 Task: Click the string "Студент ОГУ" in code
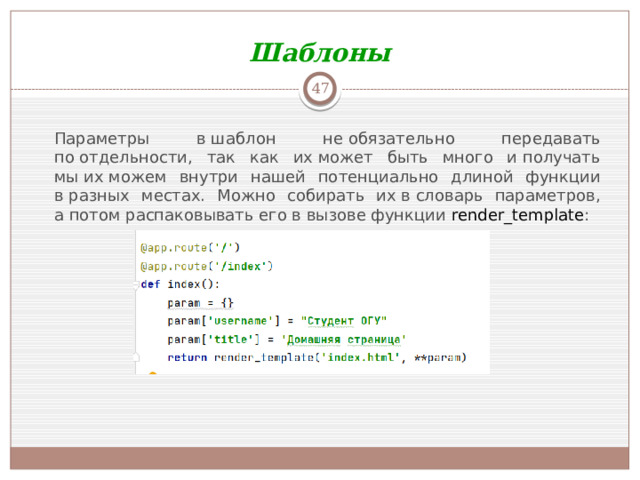344,321
